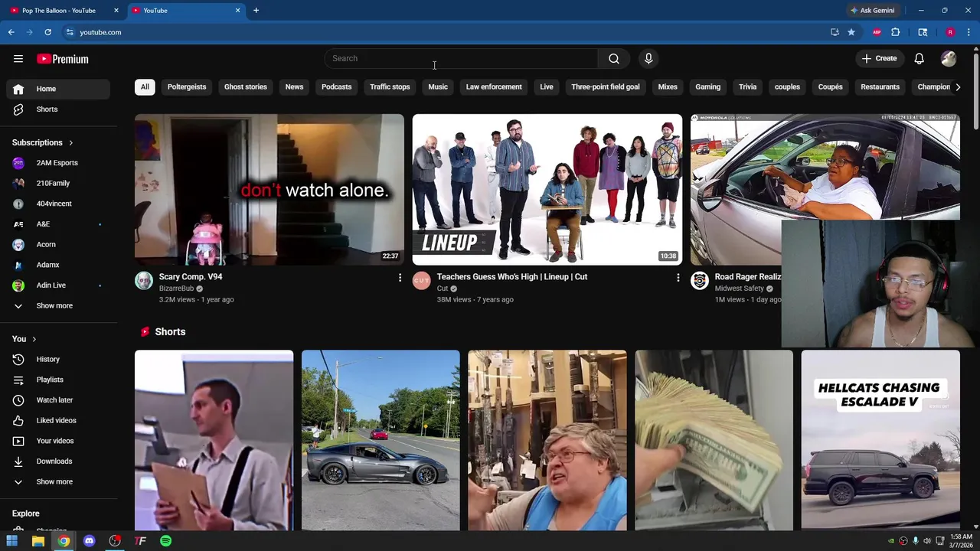
Task: Open the Windows Start menu
Action: [x=12, y=541]
